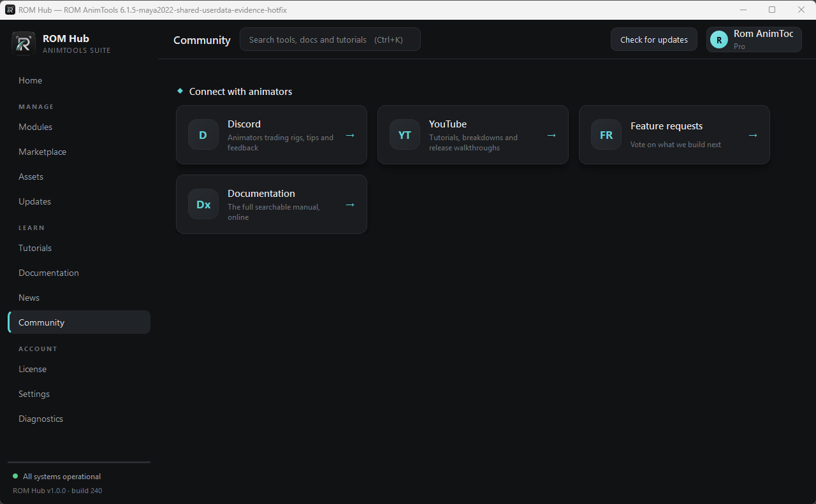Open the Rom AnimTools Pro account button

[754, 40]
